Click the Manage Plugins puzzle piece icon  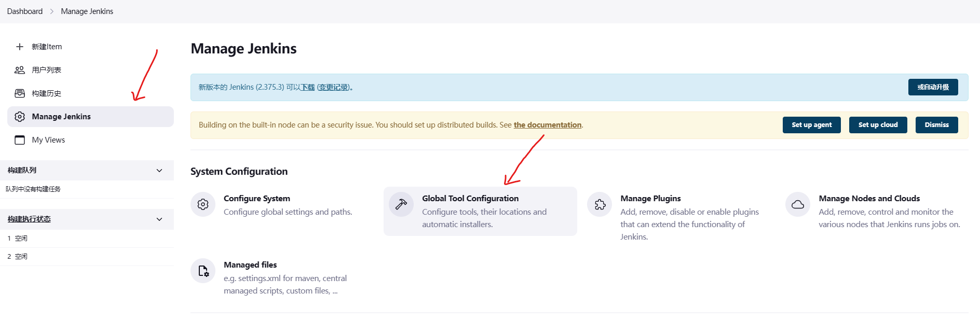(600, 204)
